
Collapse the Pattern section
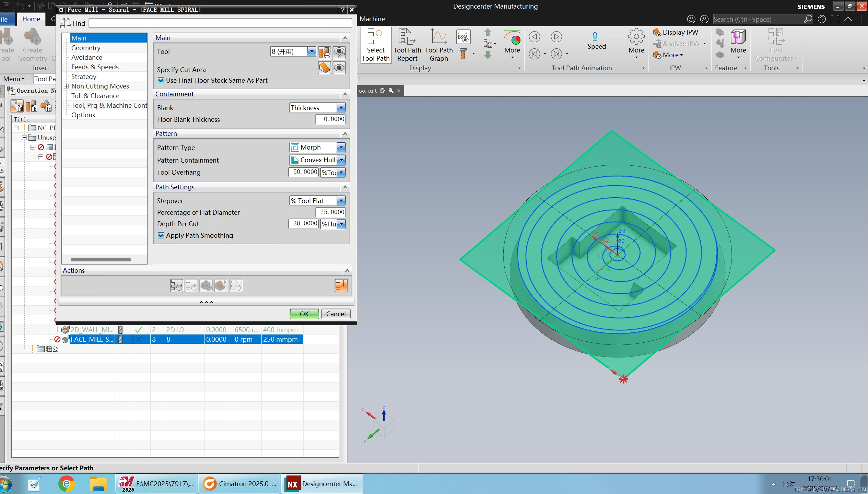tap(345, 133)
